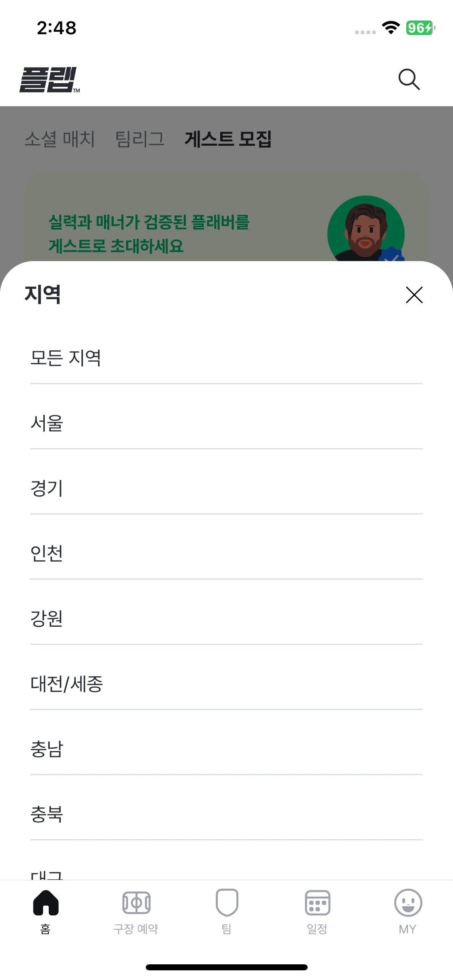Image resolution: width=453 pixels, height=980 pixels.
Task: Choose 강원 from the region list
Action: [x=226, y=619]
